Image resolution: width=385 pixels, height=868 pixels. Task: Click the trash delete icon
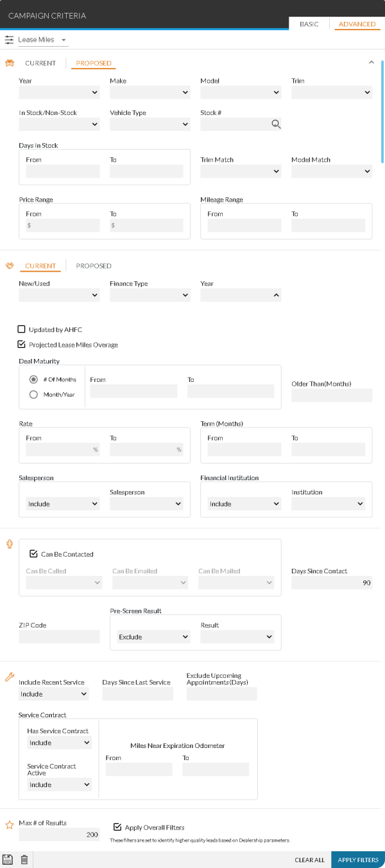tap(24, 860)
